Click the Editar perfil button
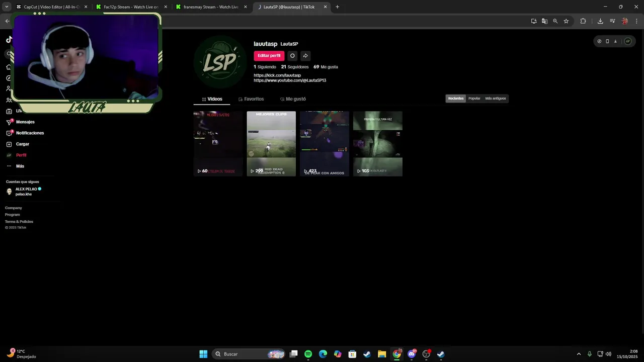The height and width of the screenshot is (362, 644). click(x=269, y=56)
